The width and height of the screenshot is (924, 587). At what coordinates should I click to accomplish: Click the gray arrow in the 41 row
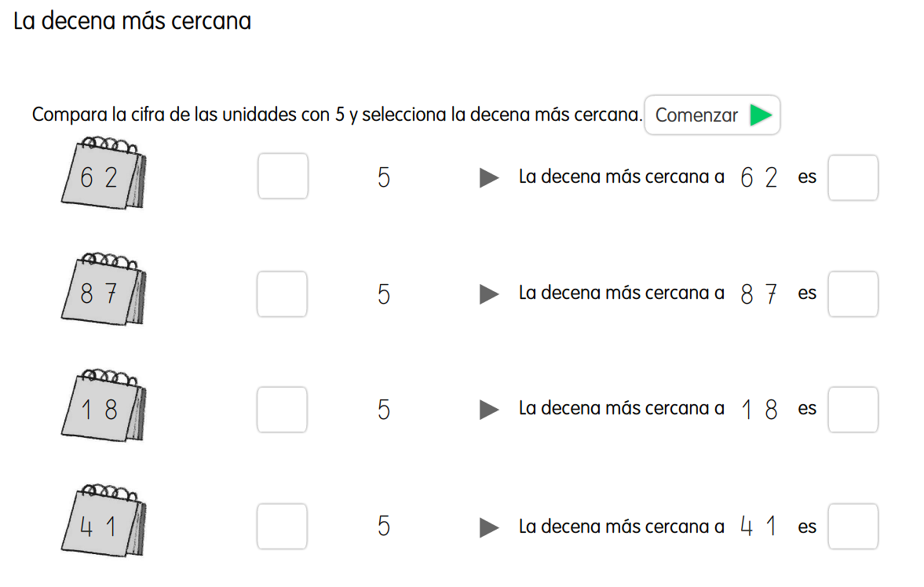[489, 527]
